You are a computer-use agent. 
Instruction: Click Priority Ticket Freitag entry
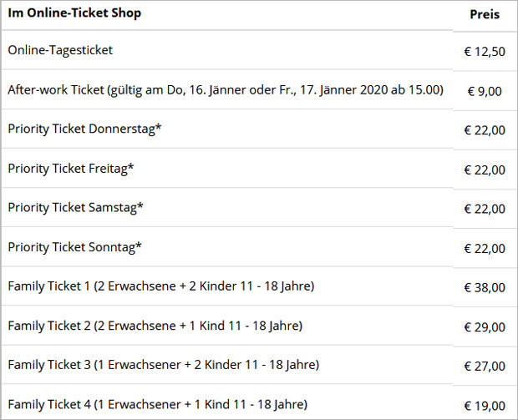click(71, 169)
